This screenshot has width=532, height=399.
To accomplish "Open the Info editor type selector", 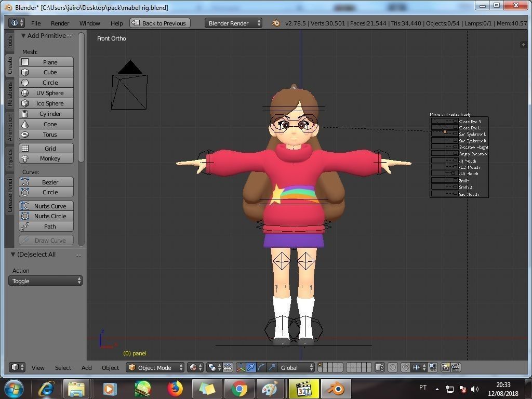I will pyautogui.click(x=17, y=23).
